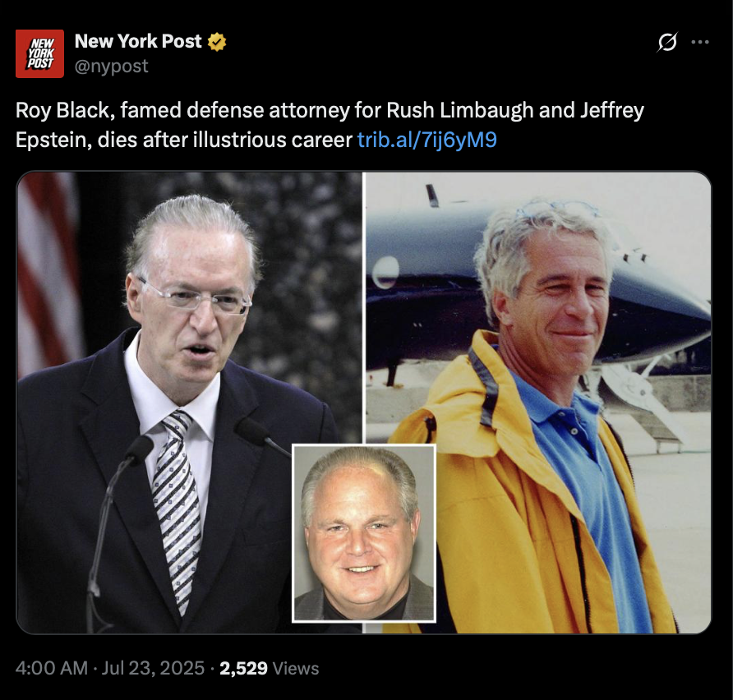Open the Grok explain-post icon
This screenshot has height=700, width=733.
[x=667, y=42]
